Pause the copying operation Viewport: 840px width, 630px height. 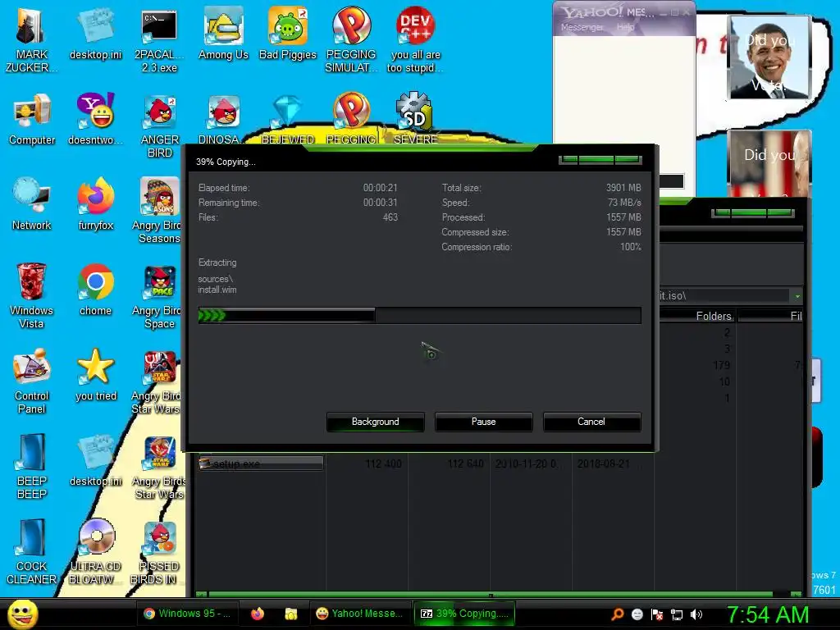[x=484, y=422]
